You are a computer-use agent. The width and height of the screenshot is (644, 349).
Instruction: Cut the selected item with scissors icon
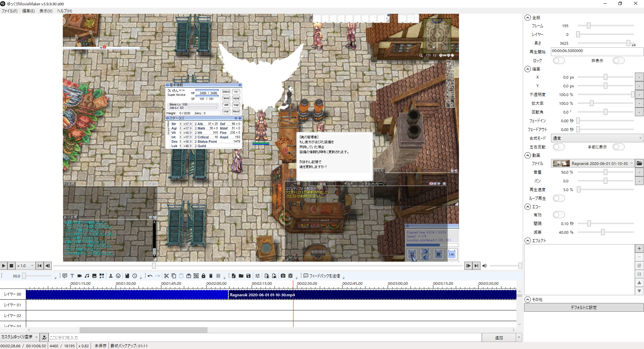pyautogui.click(x=167, y=276)
